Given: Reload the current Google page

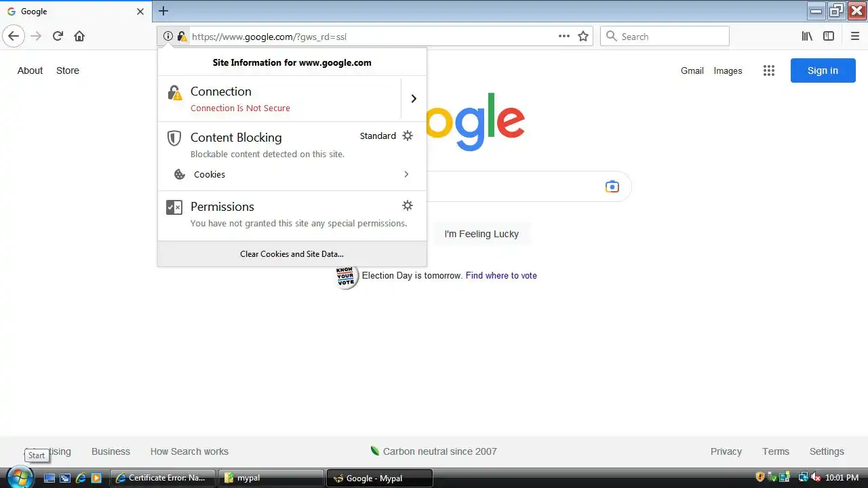Looking at the screenshot, I should click(x=58, y=36).
